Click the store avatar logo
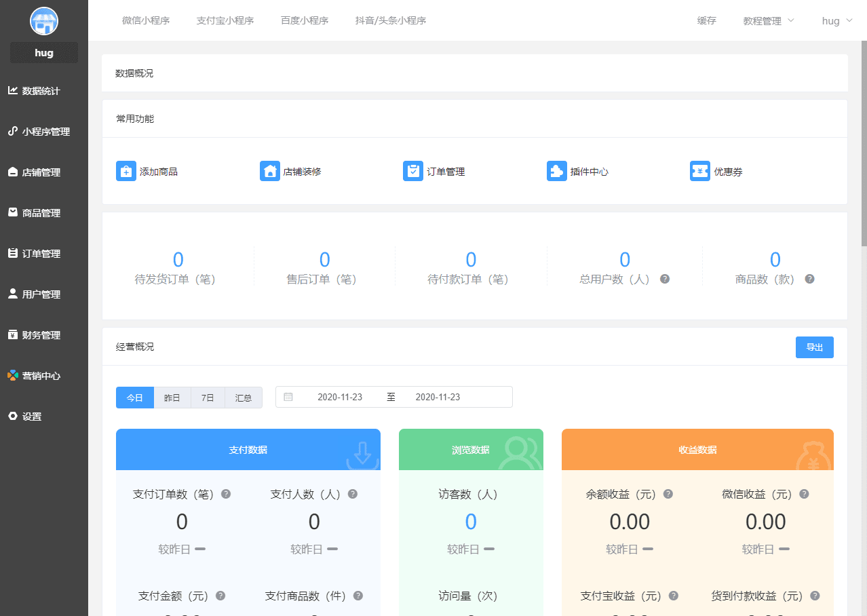Image resolution: width=867 pixels, height=616 pixels. (x=44, y=21)
